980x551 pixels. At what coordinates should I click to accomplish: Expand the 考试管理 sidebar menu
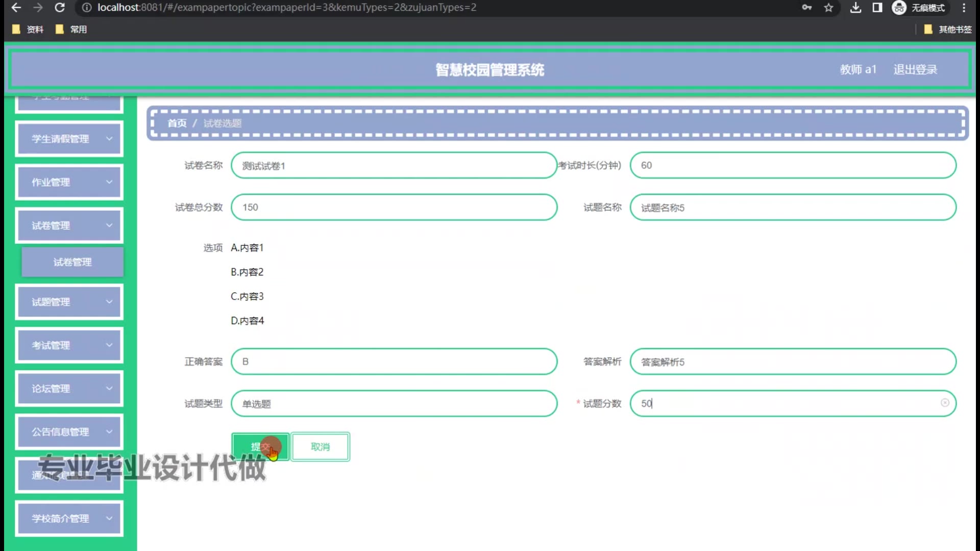[x=69, y=345]
